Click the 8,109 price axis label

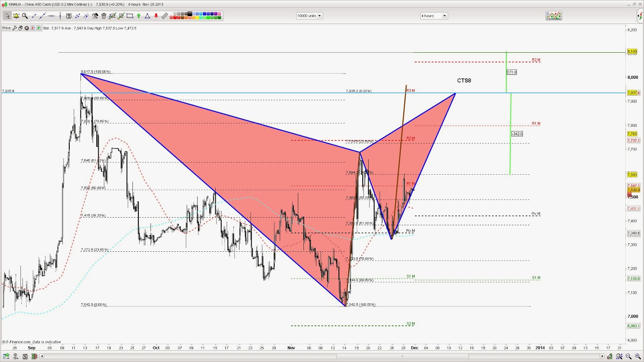(x=632, y=51)
